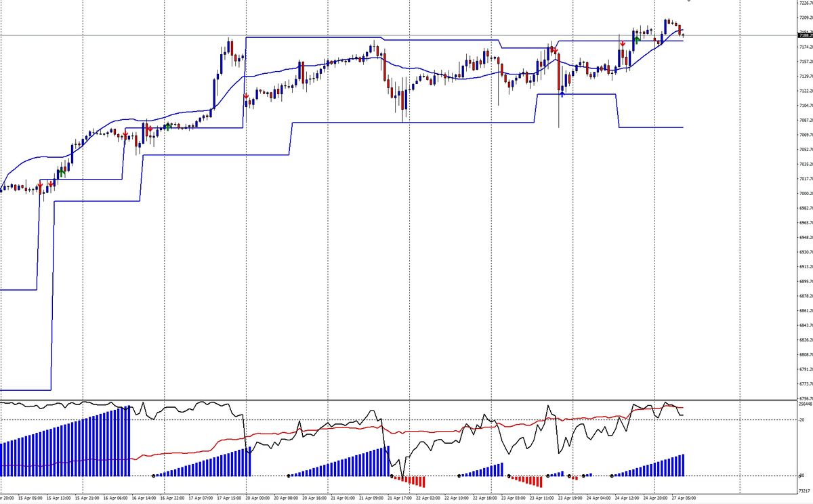Click the rightmost green up arrow signal
The width and height of the screenshot is (813, 504).
(x=638, y=41)
